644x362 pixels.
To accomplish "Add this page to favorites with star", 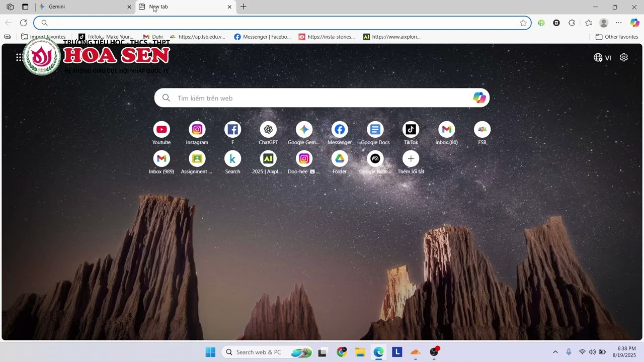I will point(523,23).
